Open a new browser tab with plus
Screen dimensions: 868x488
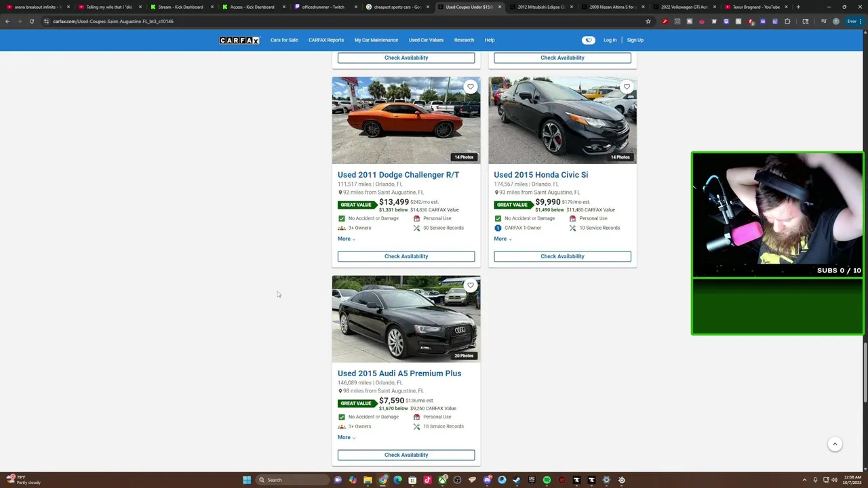coord(798,7)
